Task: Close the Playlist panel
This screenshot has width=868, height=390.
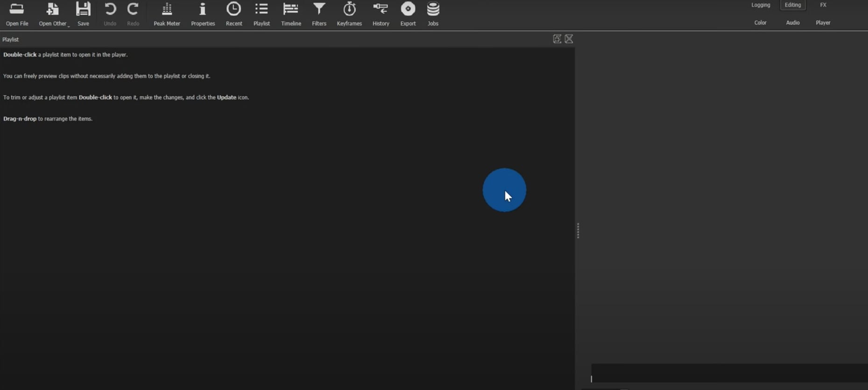Action: (x=569, y=39)
